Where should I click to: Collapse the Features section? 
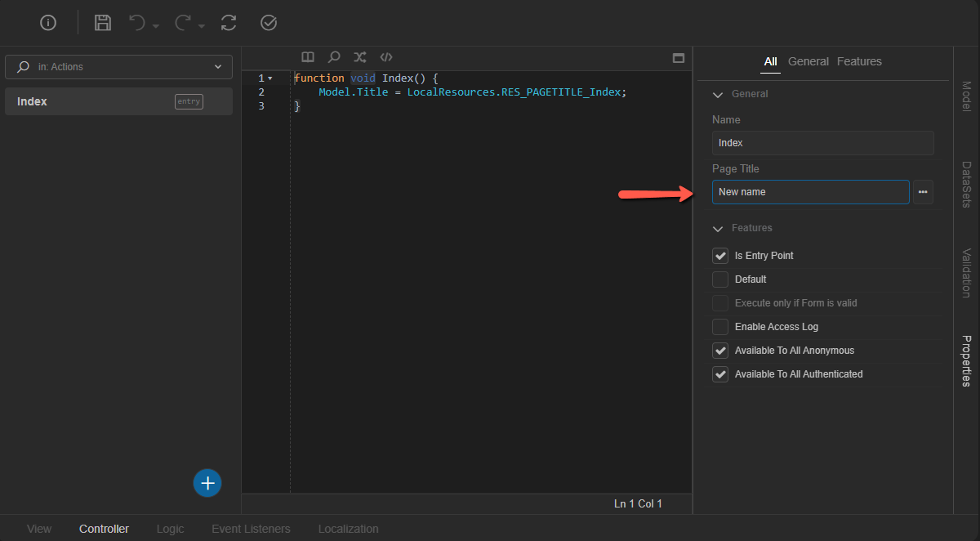coord(719,228)
